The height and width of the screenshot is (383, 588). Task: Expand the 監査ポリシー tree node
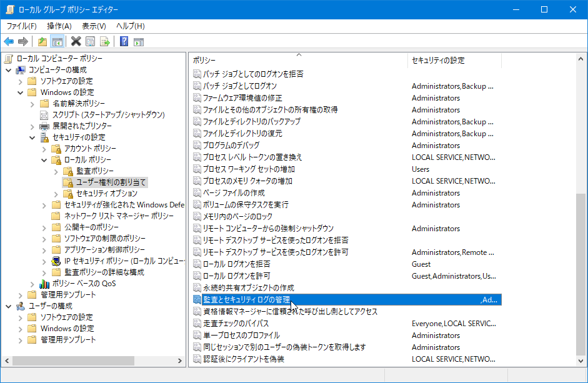point(56,171)
